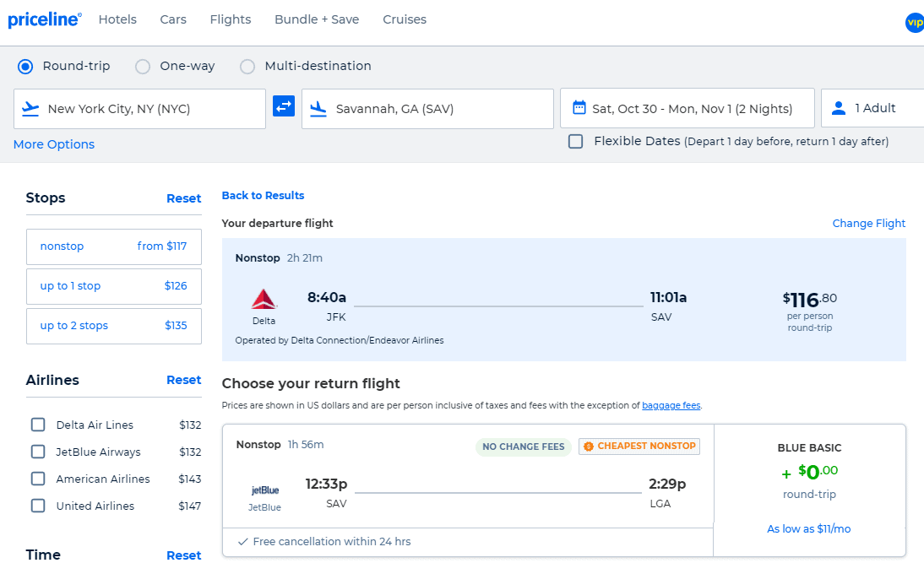Image resolution: width=924 pixels, height=563 pixels.
Task: Open the travel dates selector
Action: click(687, 107)
